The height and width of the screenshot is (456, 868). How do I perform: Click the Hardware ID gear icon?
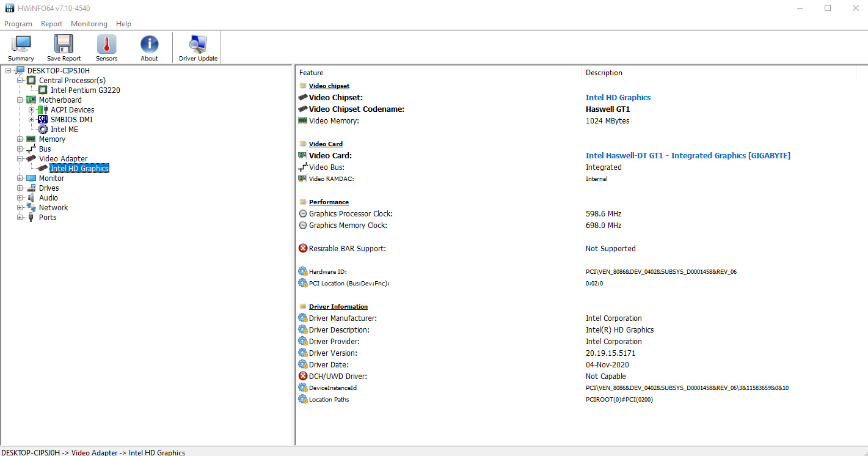click(x=303, y=271)
